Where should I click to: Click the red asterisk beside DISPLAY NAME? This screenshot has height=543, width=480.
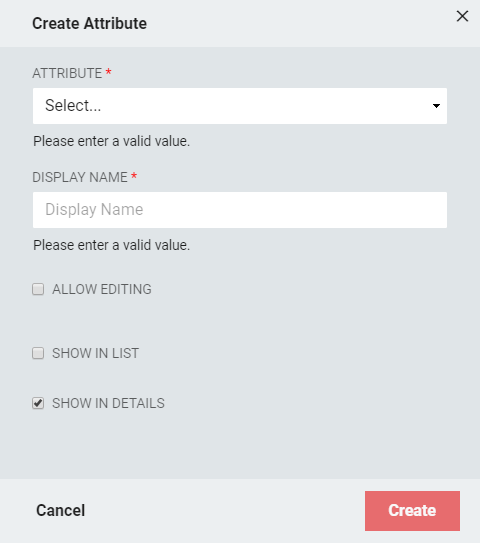coord(134,176)
